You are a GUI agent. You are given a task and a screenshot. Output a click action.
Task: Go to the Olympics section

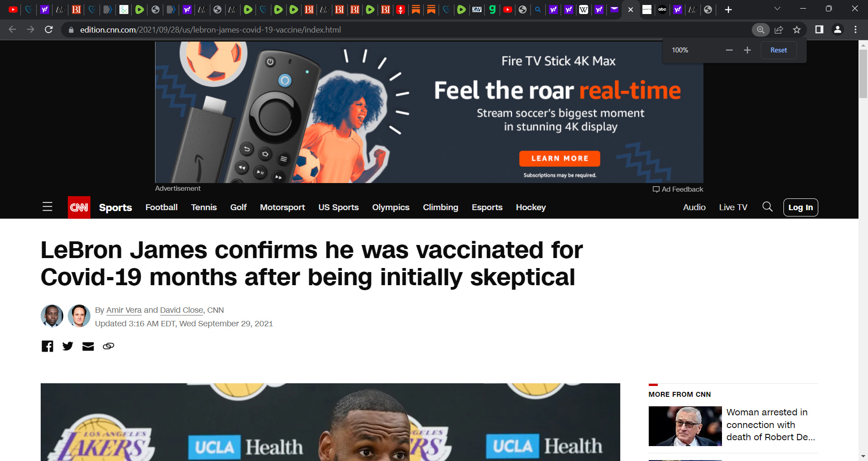(391, 207)
